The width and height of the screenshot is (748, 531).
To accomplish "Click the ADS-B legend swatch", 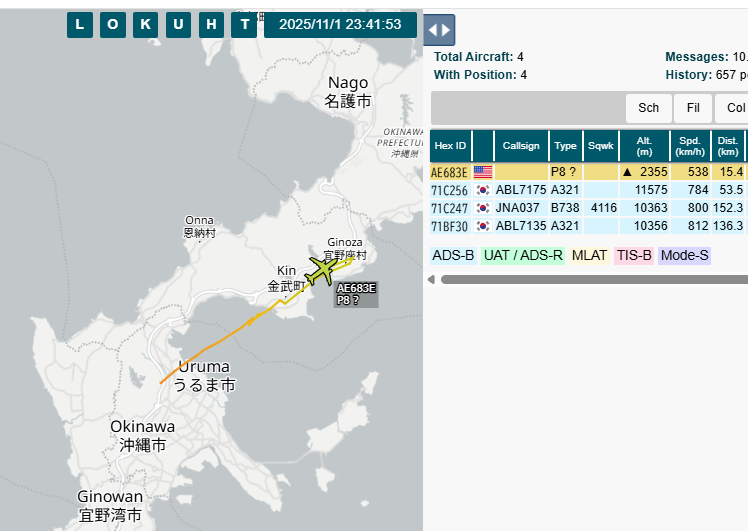I will point(453,256).
